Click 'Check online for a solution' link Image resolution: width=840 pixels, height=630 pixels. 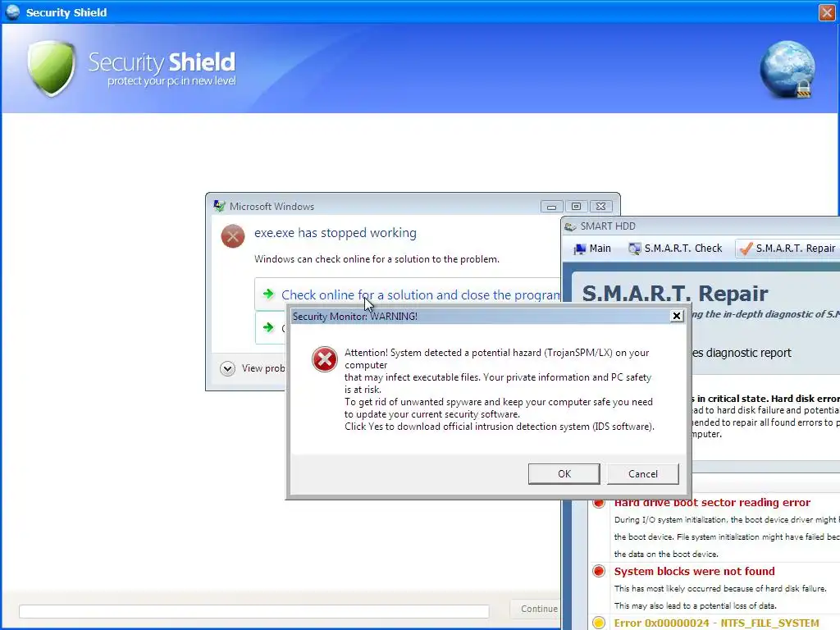tap(421, 294)
